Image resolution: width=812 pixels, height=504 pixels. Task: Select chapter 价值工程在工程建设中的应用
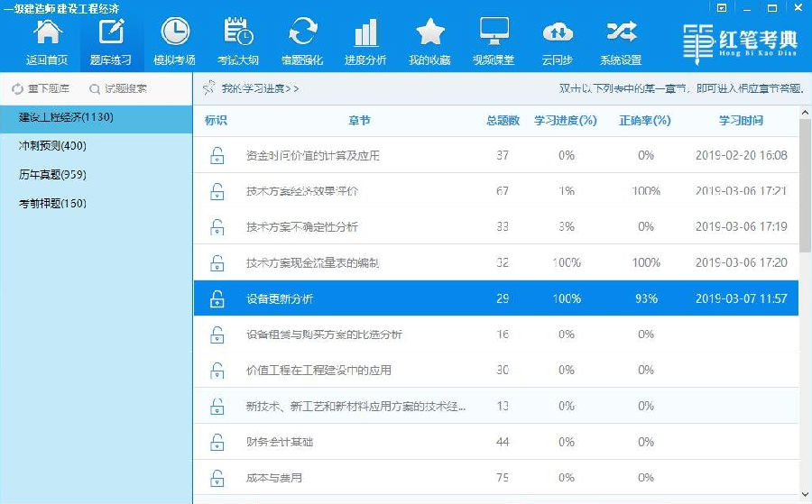point(318,370)
